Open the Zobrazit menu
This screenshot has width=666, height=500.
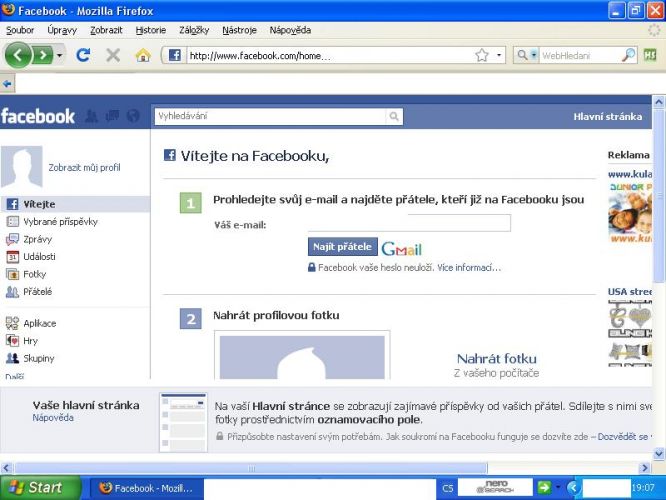106,30
